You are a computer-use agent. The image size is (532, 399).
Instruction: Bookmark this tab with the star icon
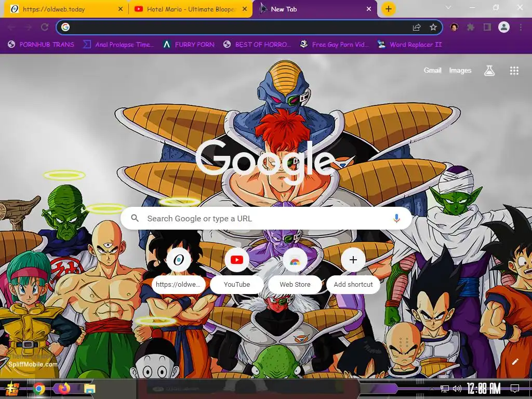click(x=433, y=27)
